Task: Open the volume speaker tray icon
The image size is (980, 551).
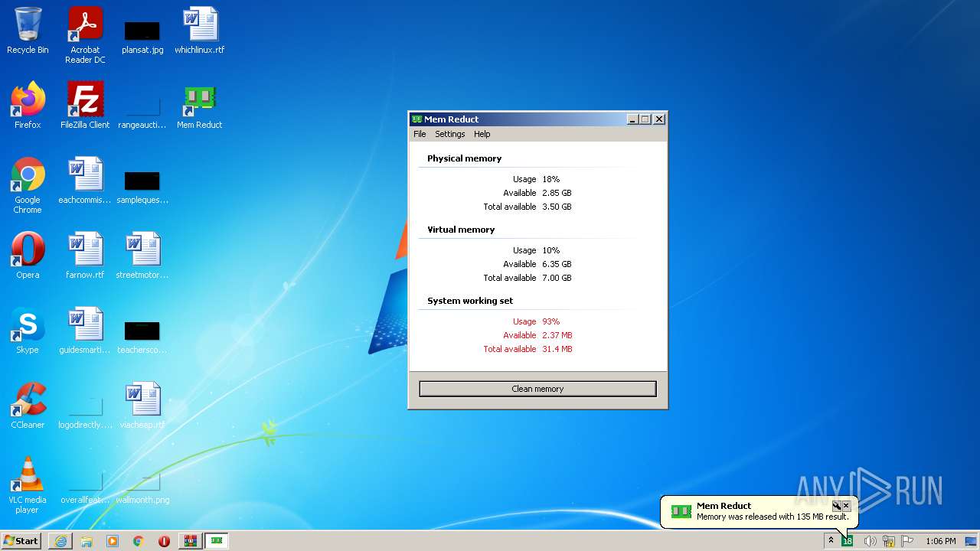Action: [x=870, y=541]
